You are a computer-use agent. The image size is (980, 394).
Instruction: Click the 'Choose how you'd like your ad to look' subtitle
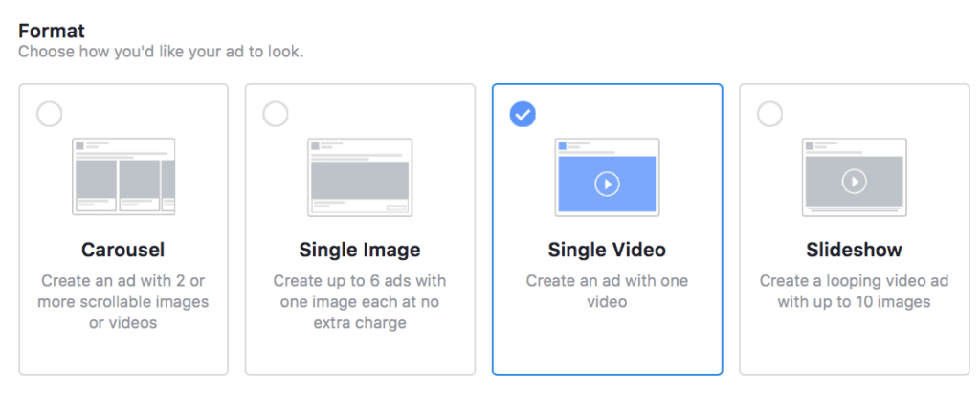(161, 52)
